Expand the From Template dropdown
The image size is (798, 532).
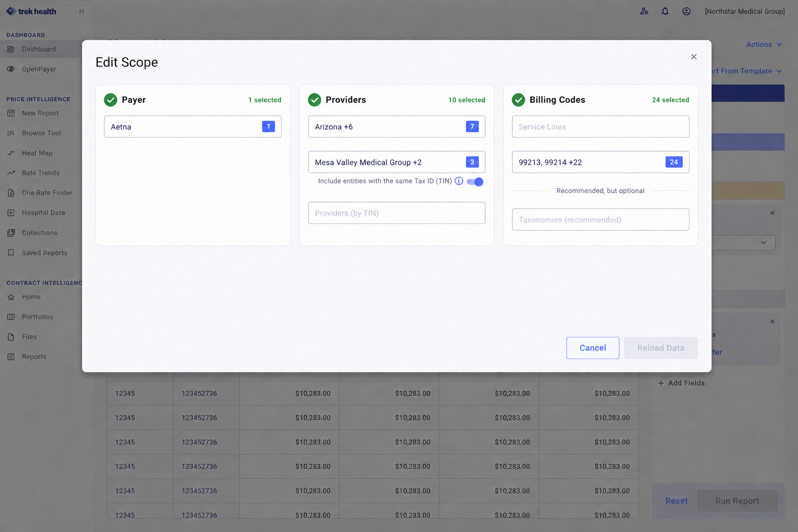point(748,71)
